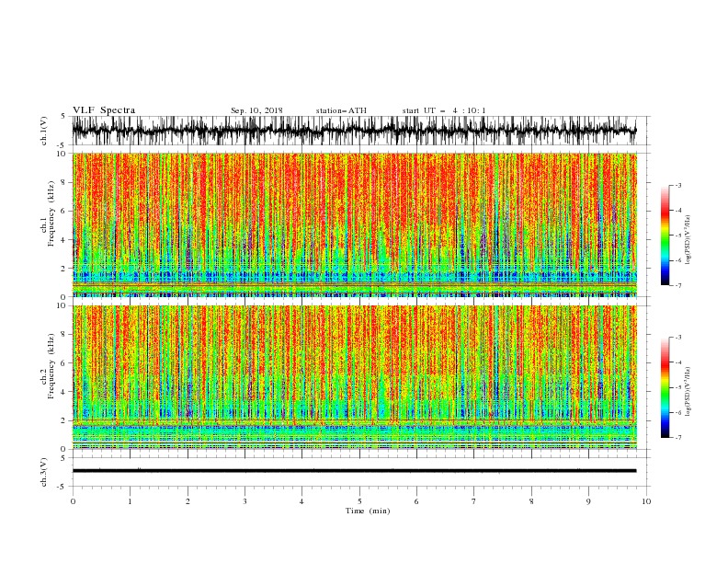Click the upper color scale bar for ch.1
Viewport: 728px width, 563px height.
click(x=665, y=236)
